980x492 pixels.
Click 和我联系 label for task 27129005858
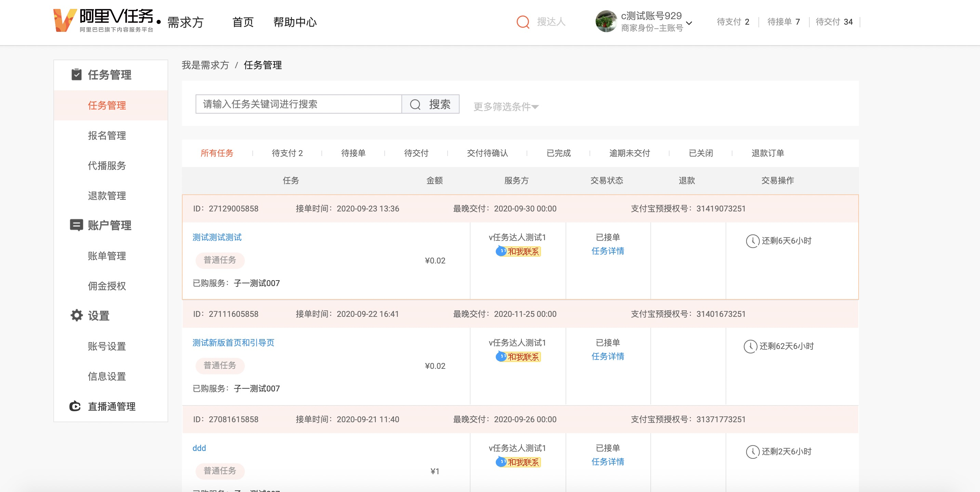(x=523, y=251)
